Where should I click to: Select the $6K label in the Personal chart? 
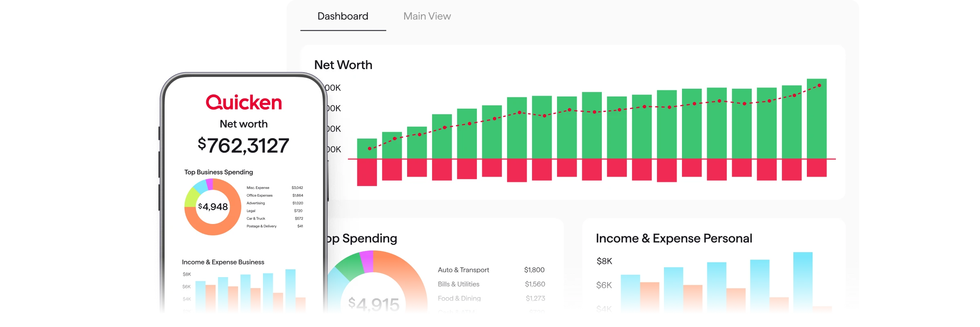pyautogui.click(x=604, y=285)
